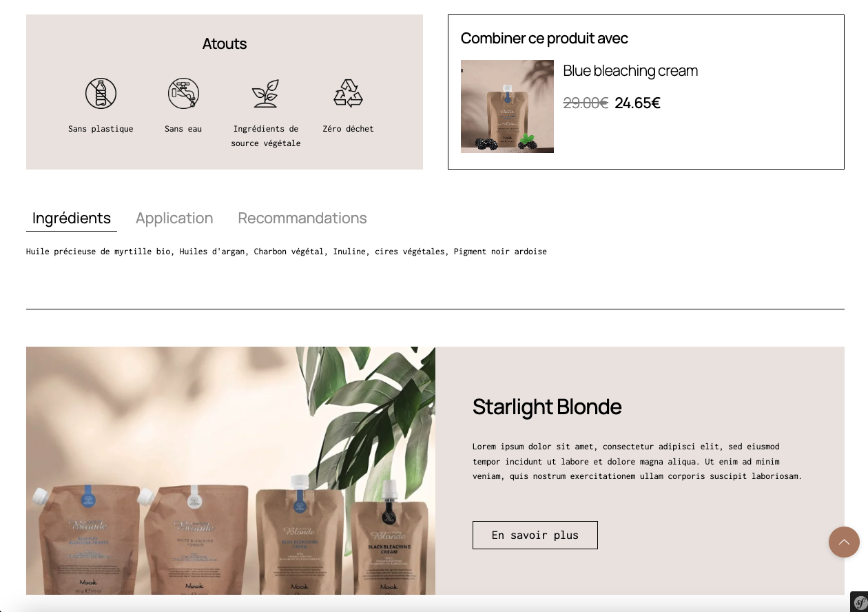Image resolution: width=868 pixels, height=612 pixels.
Task: Click the Combiner ce produit avec heading
Action: pos(544,39)
